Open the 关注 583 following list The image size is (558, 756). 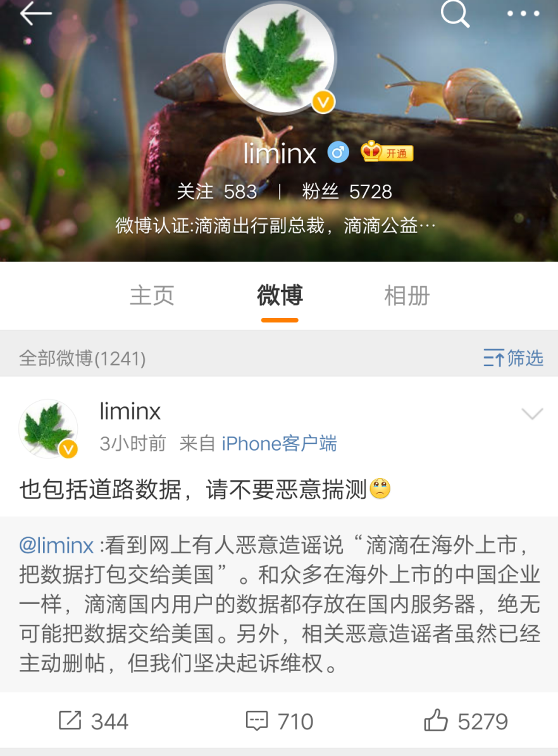pyautogui.click(x=217, y=192)
